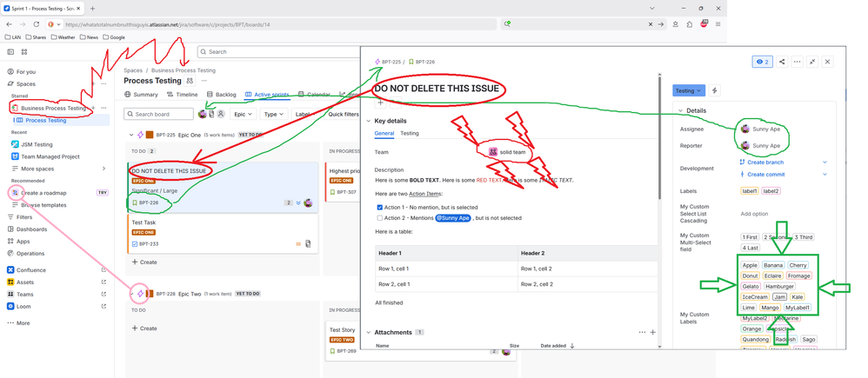This screenshot has height=378, width=868.
Task: Collapse the BPT-225 Epic One swimlane
Action: [x=131, y=135]
